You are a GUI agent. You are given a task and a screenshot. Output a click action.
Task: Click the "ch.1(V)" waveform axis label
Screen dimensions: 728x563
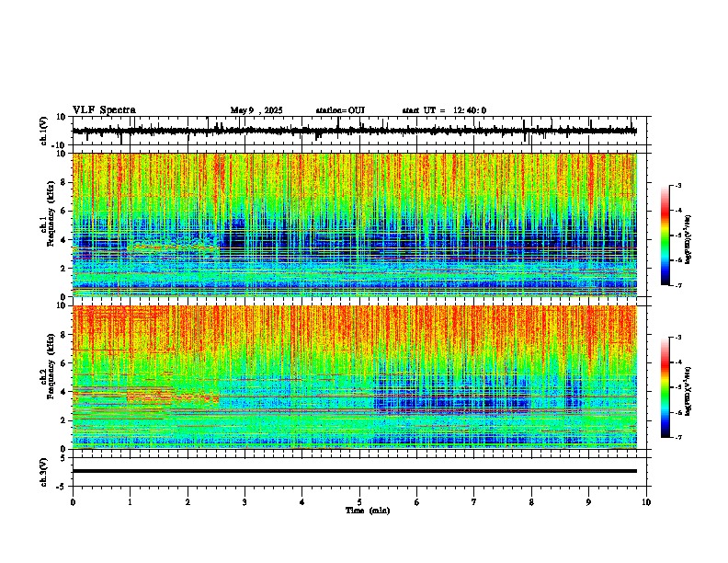[44, 131]
